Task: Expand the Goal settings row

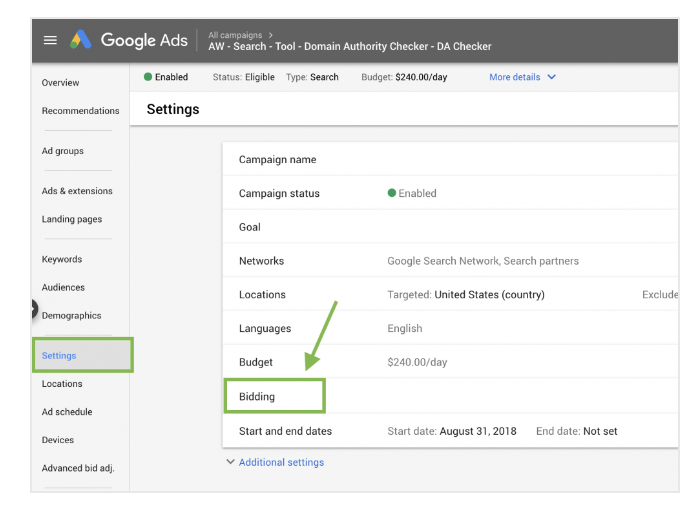Action: [x=450, y=227]
